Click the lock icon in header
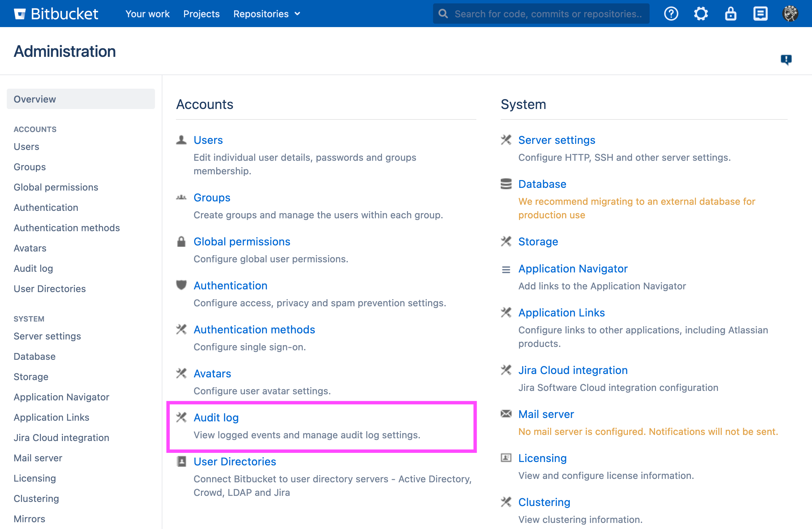The height and width of the screenshot is (529, 812). click(730, 14)
